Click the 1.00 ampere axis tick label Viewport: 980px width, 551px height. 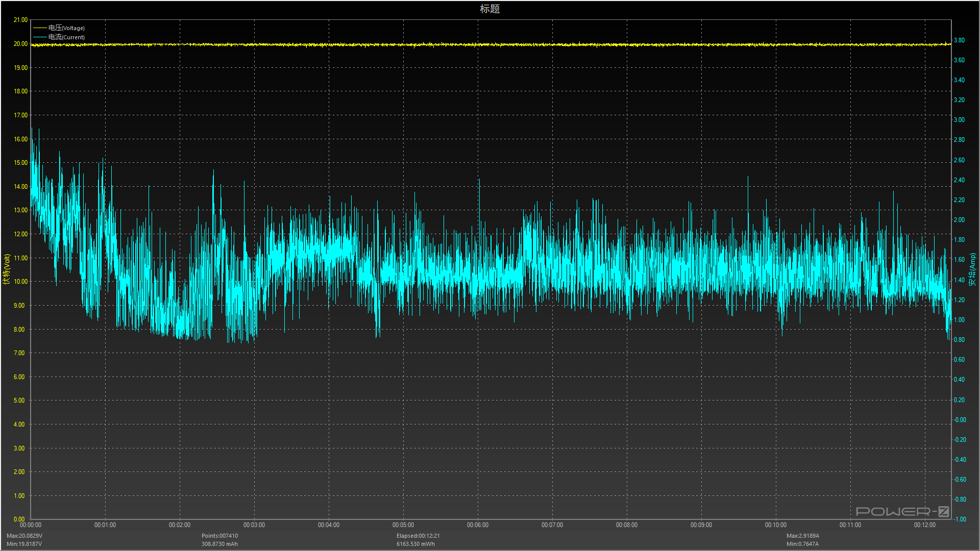click(959, 320)
